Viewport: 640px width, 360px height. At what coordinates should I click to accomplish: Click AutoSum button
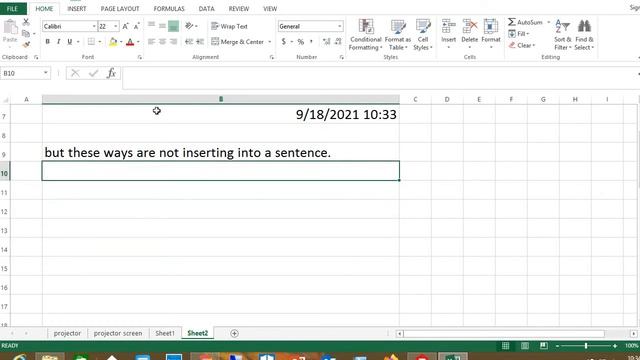click(x=526, y=22)
